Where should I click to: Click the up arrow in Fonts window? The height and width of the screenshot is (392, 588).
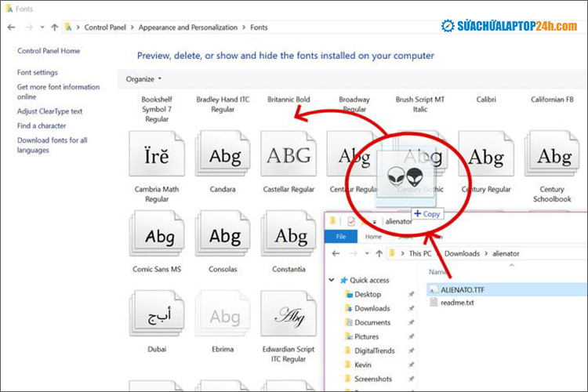pyautogui.click(x=55, y=27)
